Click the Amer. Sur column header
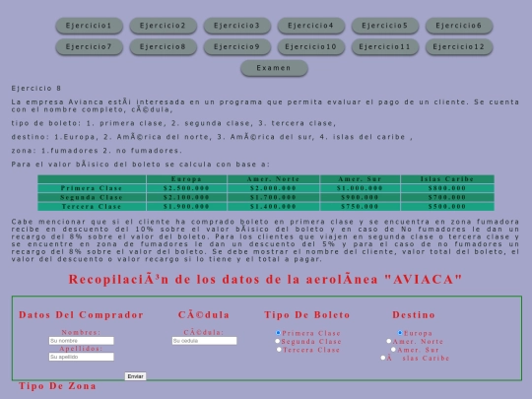532x399 pixels. (x=360, y=178)
